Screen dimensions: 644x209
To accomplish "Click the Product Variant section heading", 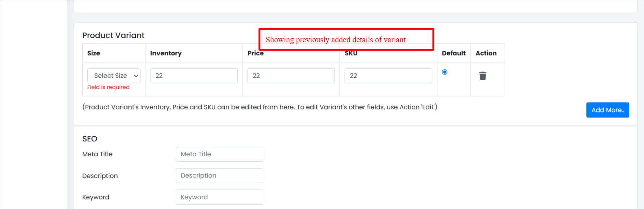I will pos(113,35).
